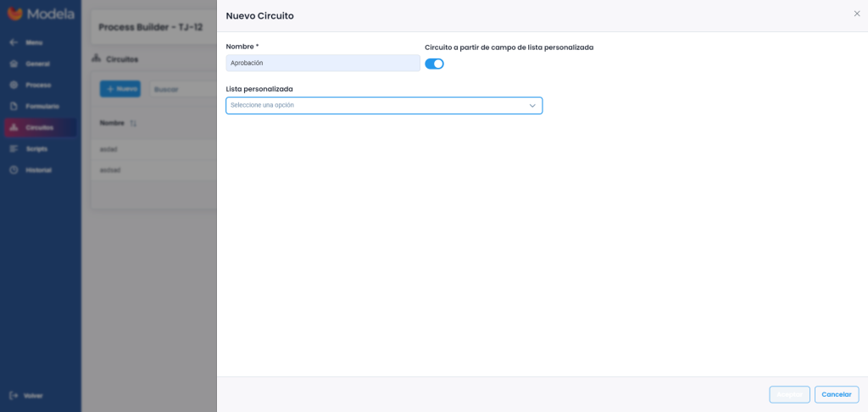The width and height of the screenshot is (868, 412).
Task: Open the Historial menu item
Action: [38, 170]
